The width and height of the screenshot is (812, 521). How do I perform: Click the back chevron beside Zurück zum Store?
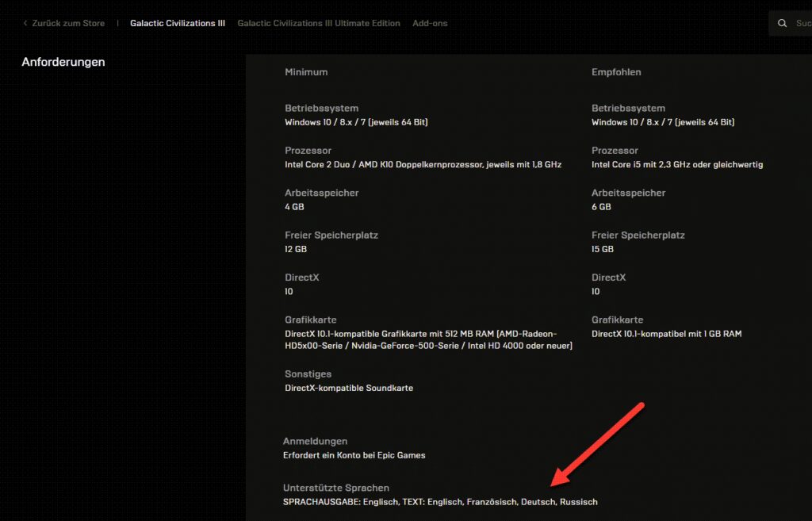[25, 23]
